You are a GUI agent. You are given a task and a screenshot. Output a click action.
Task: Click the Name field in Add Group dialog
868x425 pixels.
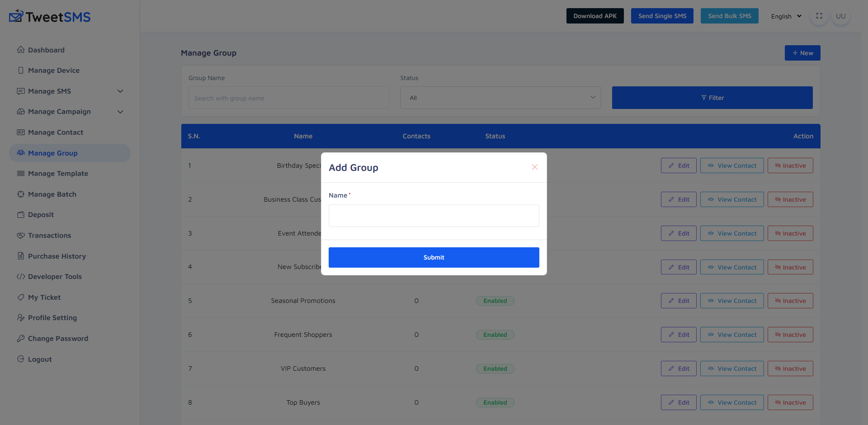click(x=434, y=216)
